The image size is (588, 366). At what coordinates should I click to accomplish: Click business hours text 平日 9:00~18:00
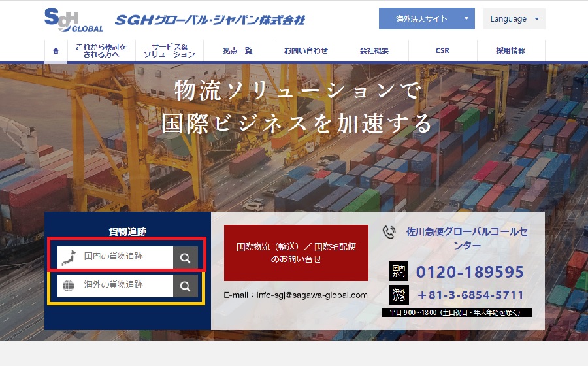(x=457, y=312)
